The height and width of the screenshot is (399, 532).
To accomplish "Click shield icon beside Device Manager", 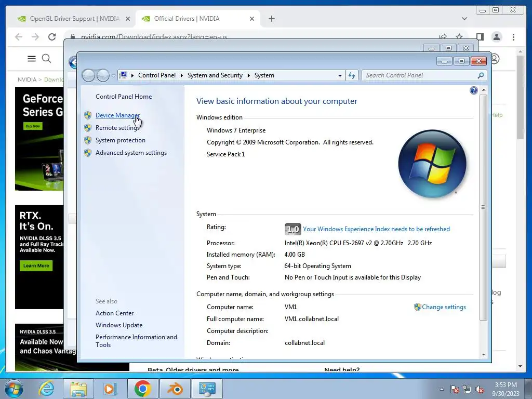I will pyautogui.click(x=88, y=115).
